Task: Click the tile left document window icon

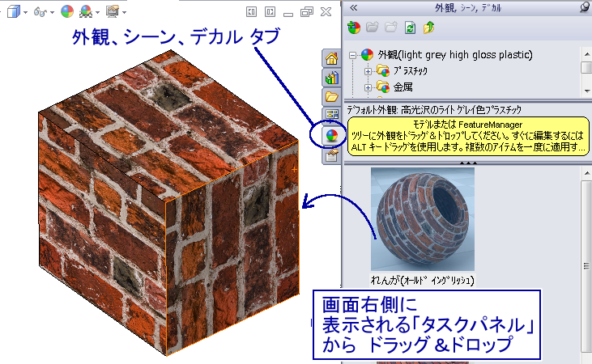Action: [251, 12]
